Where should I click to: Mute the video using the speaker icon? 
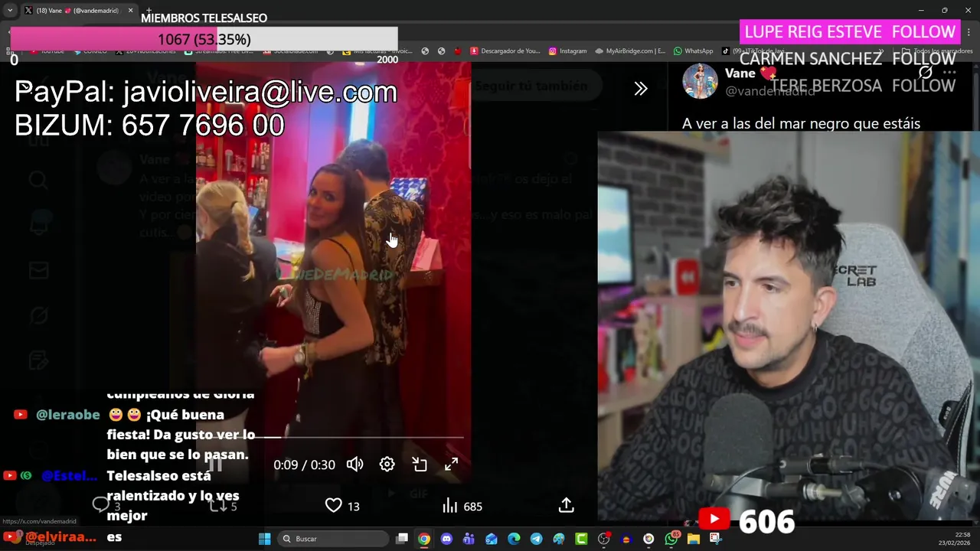(x=354, y=465)
